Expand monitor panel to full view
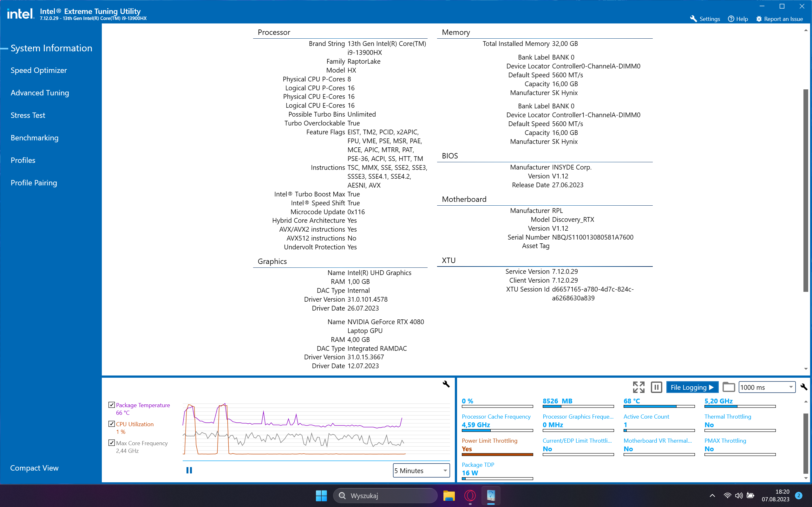 point(638,387)
